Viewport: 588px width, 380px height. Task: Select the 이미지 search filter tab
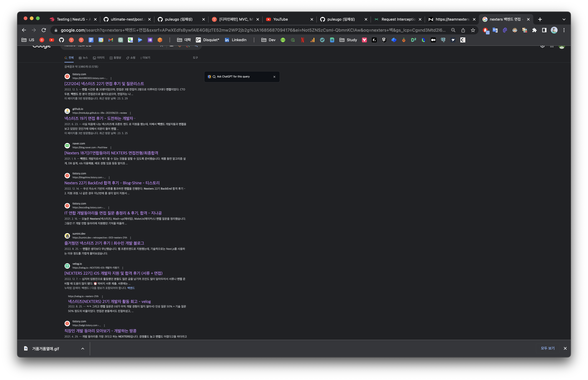pyautogui.click(x=99, y=58)
